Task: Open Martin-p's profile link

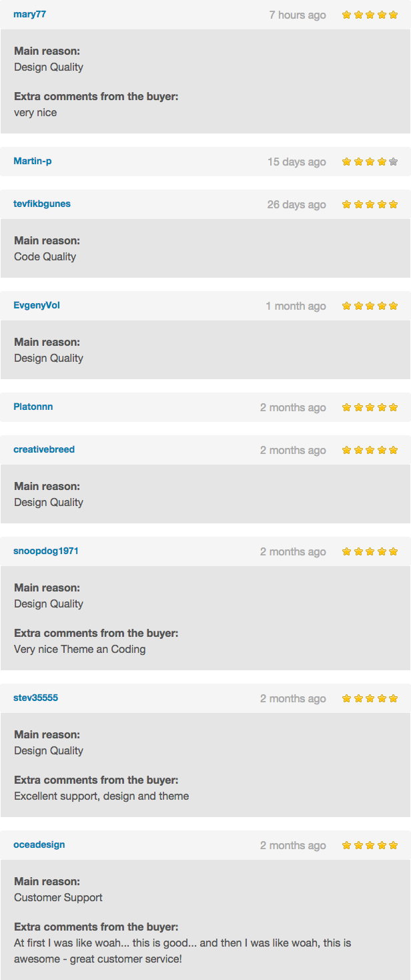Action: [x=33, y=161]
